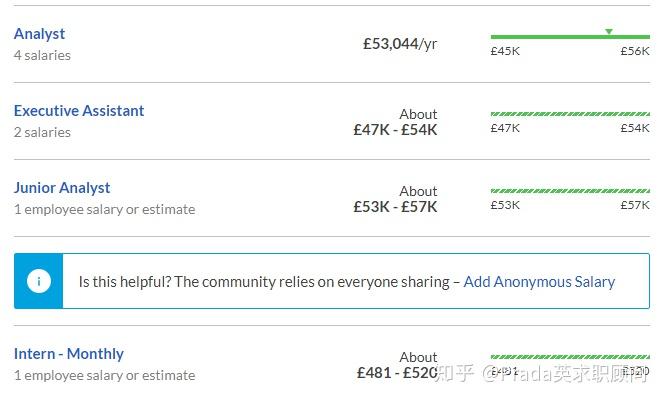Screen dimensions: 665x402
Task: Open the Intern - Monthly salary link
Action: click(x=69, y=354)
